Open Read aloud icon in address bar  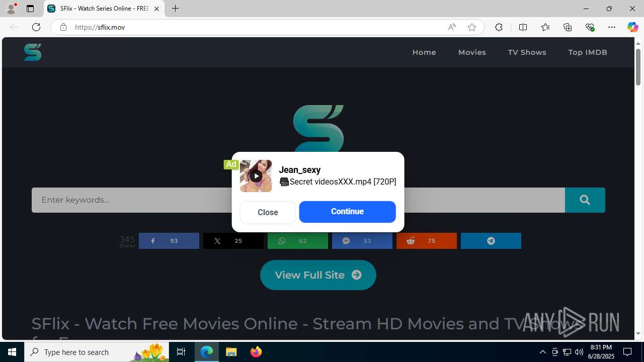(452, 27)
